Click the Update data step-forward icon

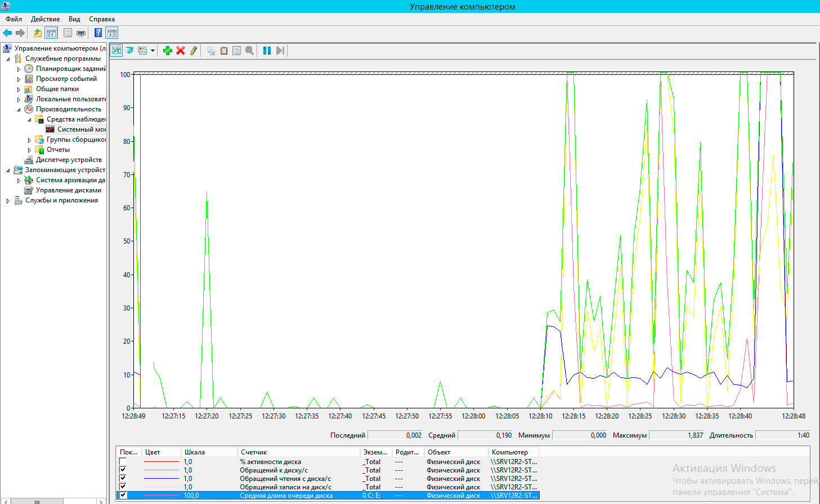pyautogui.click(x=280, y=51)
